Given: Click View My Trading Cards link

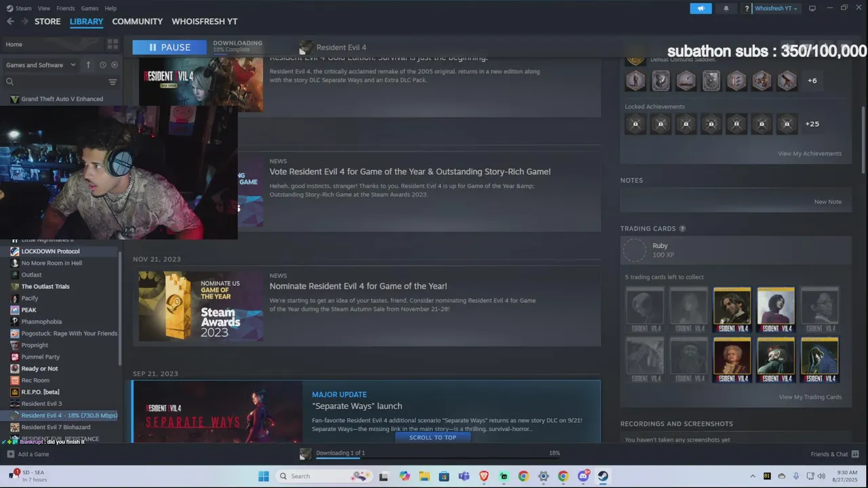Looking at the screenshot, I should (x=810, y=397).
